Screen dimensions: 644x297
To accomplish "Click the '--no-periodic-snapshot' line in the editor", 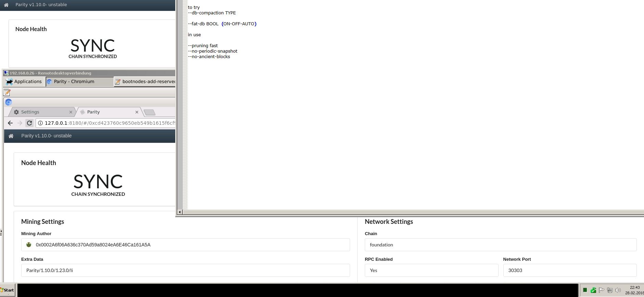I will pos(212,51).
